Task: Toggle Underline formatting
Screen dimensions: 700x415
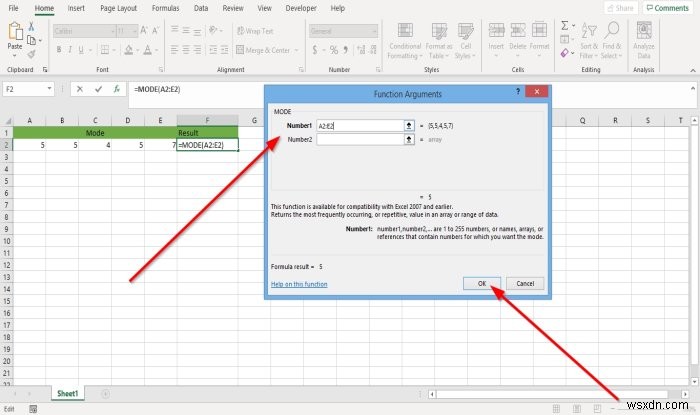Action: [x=81, y=50]
